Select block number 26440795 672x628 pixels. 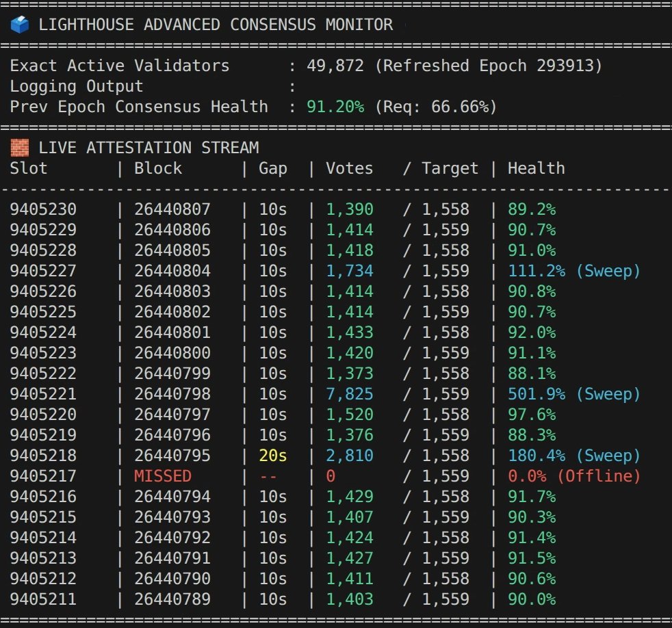click(172, 456)
